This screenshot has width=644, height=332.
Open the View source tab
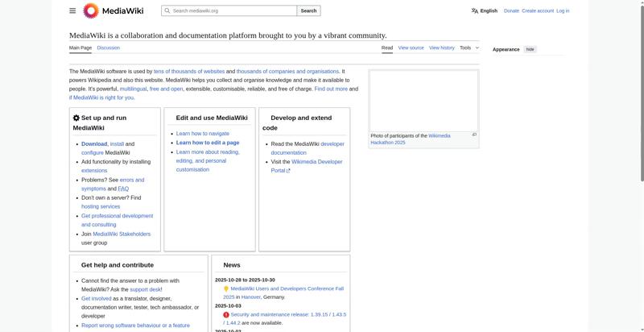411,48
